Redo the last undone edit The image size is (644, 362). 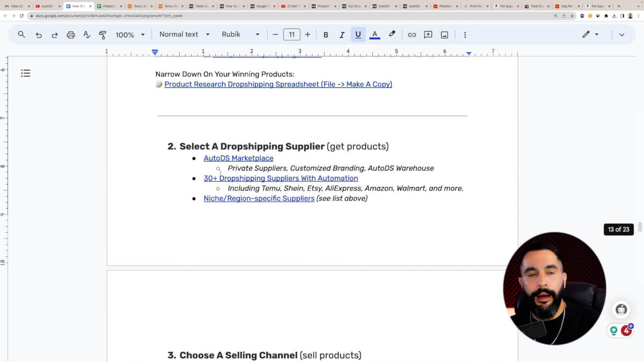coord(55,34)
